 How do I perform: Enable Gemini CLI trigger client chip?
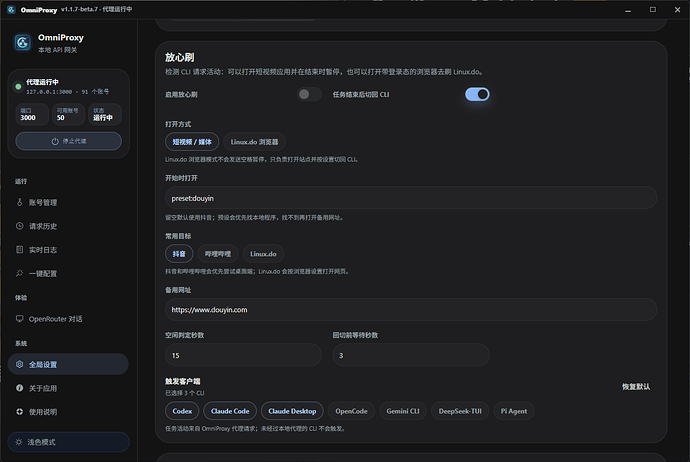click(403, 411)
